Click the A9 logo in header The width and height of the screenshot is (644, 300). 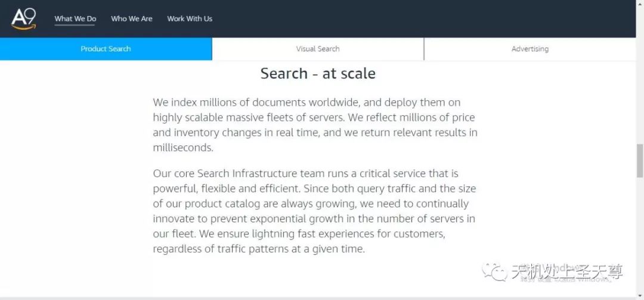tap(23, 19)
